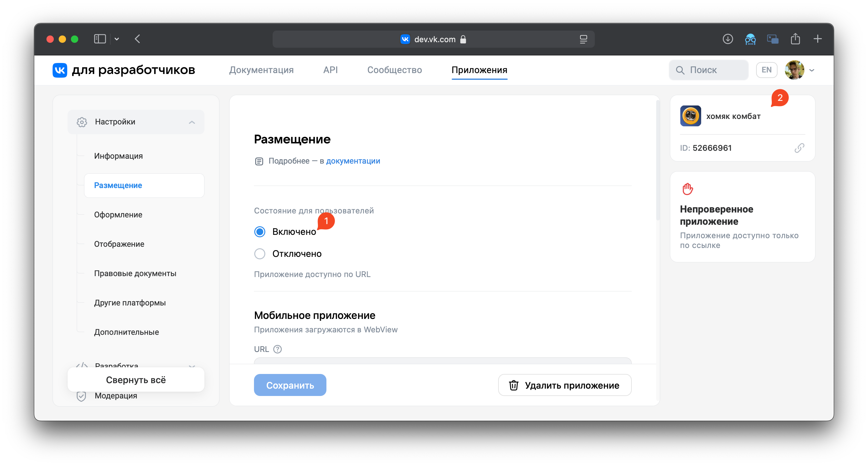Copy app link via chain icon
The height and width of the screenshot is (466, 868).
(x=799, y=148)
